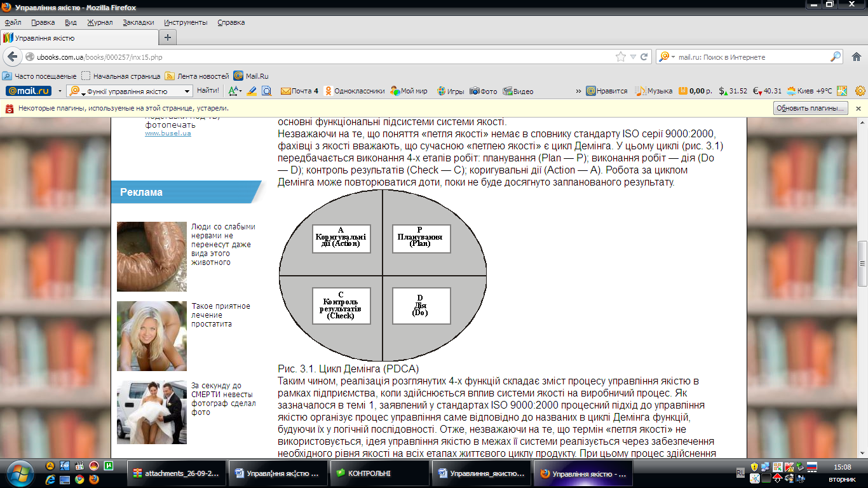The width and height of the screenshot is (868, 488).
Task: Open the Mail.Ru bookmark
Action: [x=251, y=76]
